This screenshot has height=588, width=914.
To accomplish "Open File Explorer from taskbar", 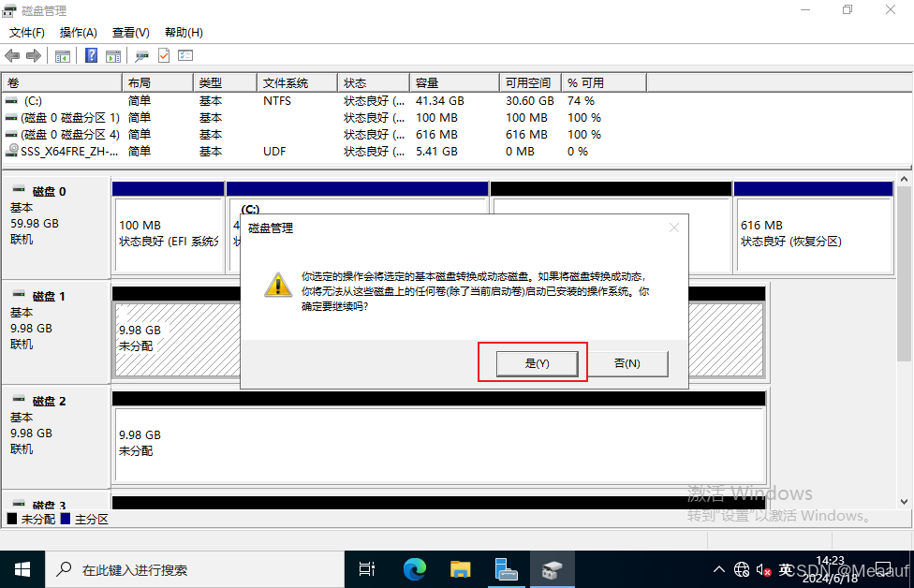I will tap(461, 569).
